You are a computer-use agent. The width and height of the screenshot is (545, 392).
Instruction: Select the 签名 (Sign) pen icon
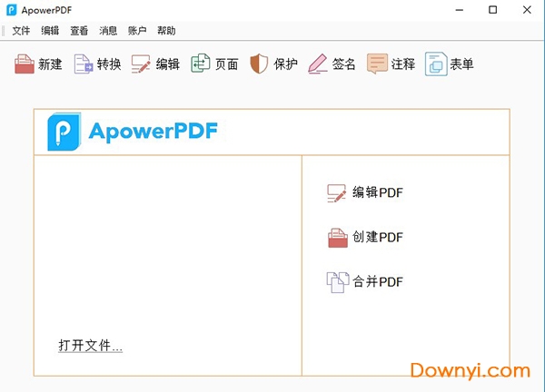[318, 64]
